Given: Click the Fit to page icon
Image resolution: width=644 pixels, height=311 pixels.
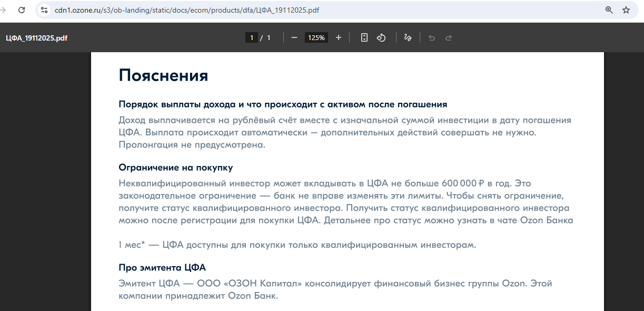Looking at the screenshot, I should tap(364, 38).
